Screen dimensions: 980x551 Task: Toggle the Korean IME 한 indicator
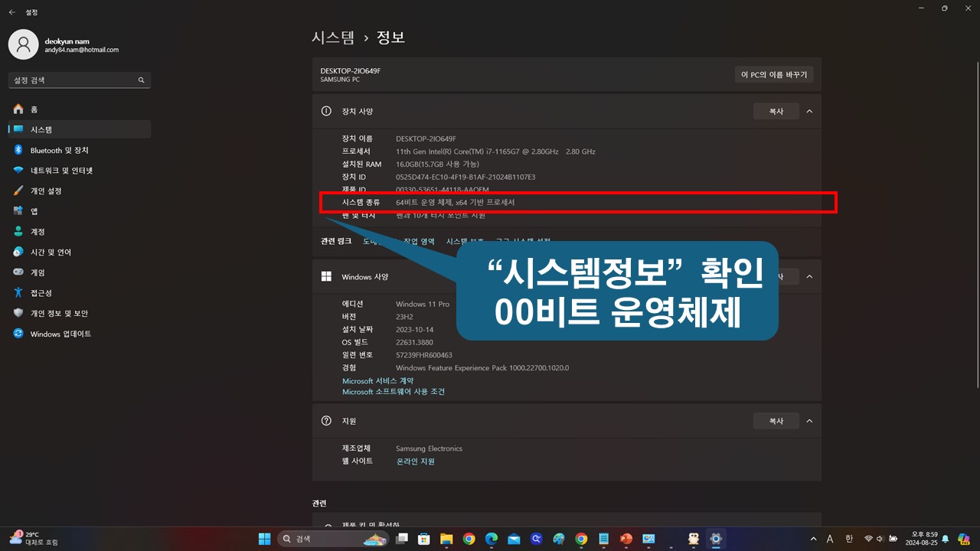pos(849,539)
